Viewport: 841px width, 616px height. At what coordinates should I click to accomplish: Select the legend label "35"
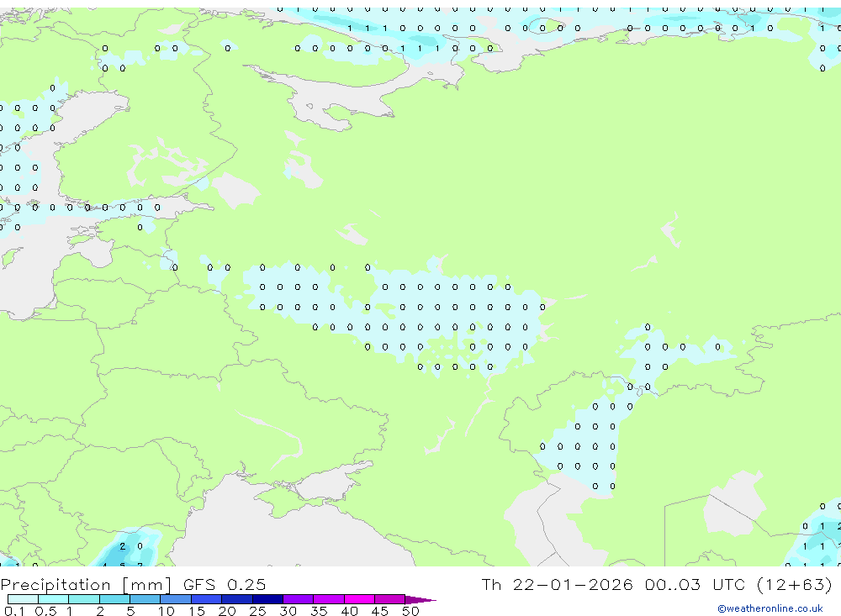click(319, 611)
